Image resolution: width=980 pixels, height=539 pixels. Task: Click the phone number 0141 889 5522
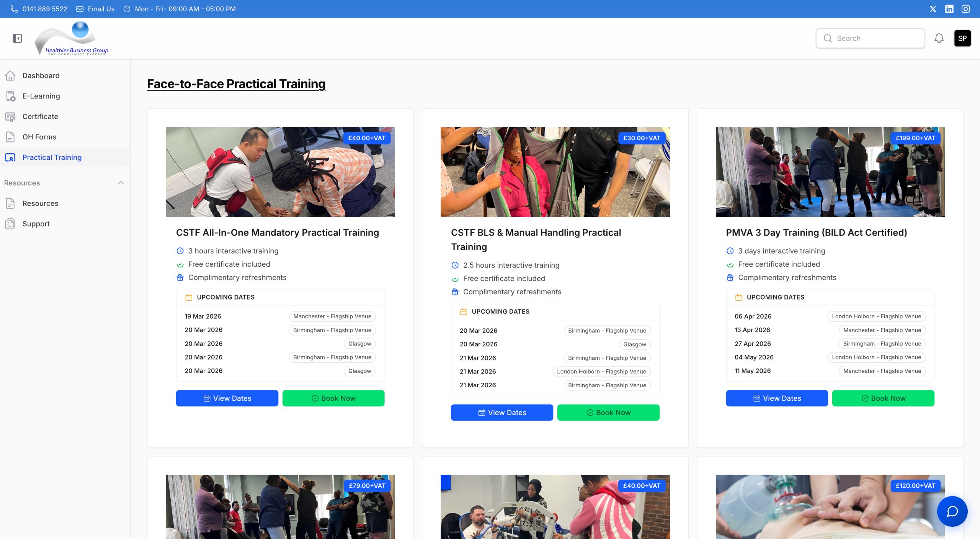click(44, 9)
